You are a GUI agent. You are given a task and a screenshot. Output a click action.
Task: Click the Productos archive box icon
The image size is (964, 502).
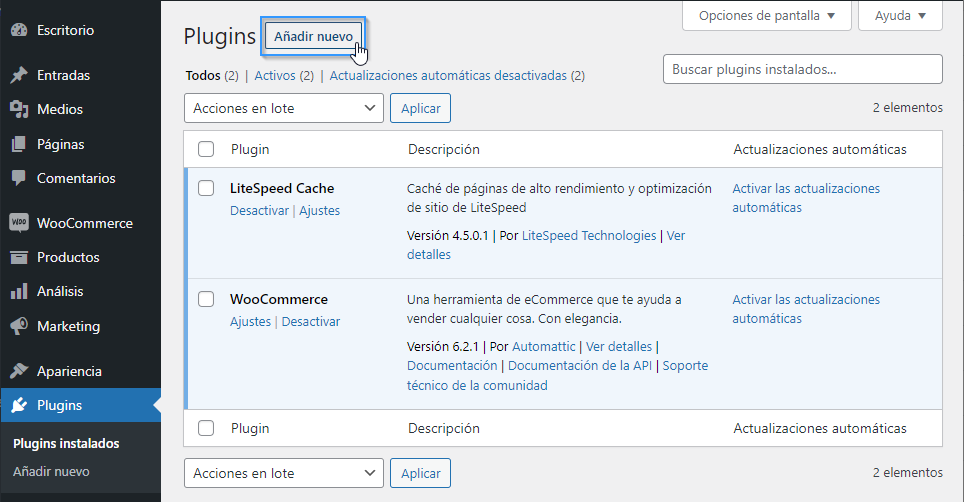coord(19,257)
